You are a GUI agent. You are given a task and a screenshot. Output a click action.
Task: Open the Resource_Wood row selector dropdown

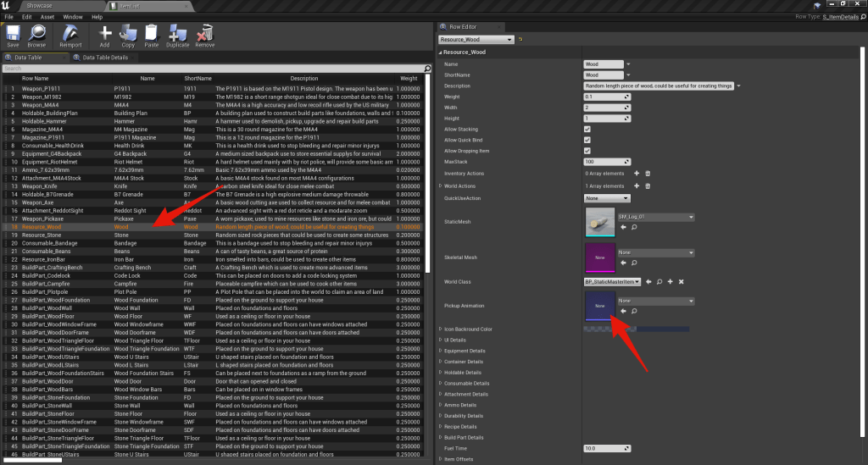[x=476, y=39]
